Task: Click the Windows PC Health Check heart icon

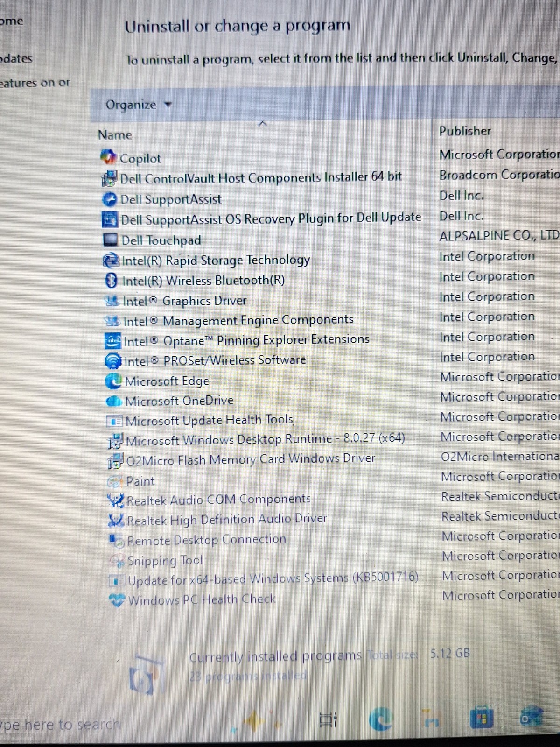Action: click(x=118, y=600)
